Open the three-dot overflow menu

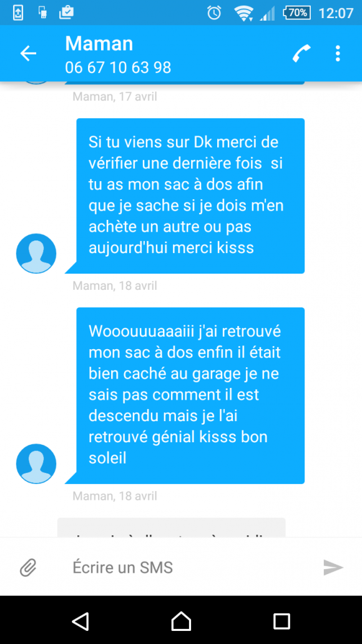338,53
